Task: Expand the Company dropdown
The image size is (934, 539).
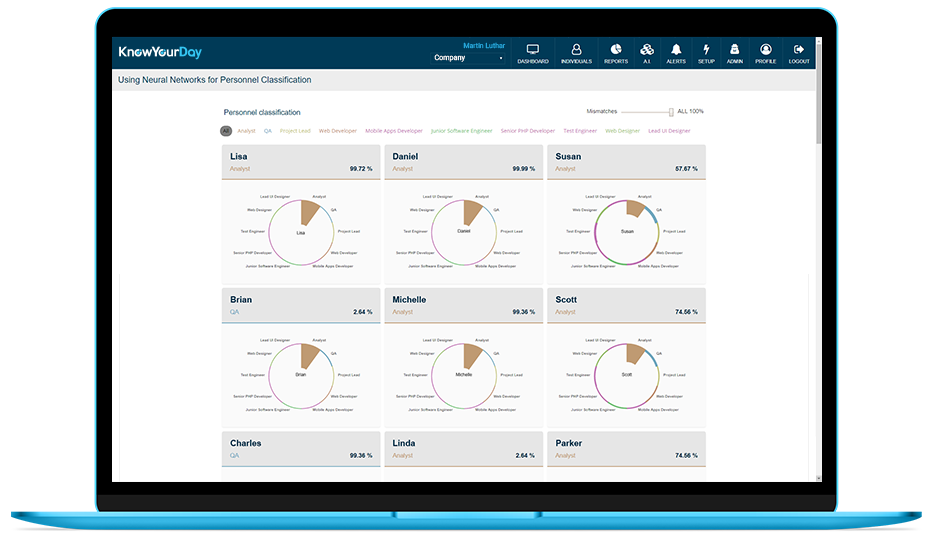Action: (468, 58)
